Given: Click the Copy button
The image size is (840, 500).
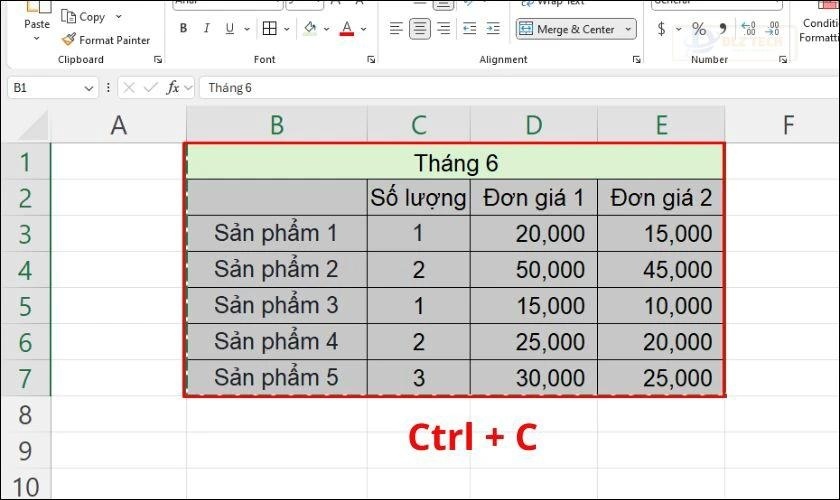Looking at the screenshot, I should [x=83, y=17].
